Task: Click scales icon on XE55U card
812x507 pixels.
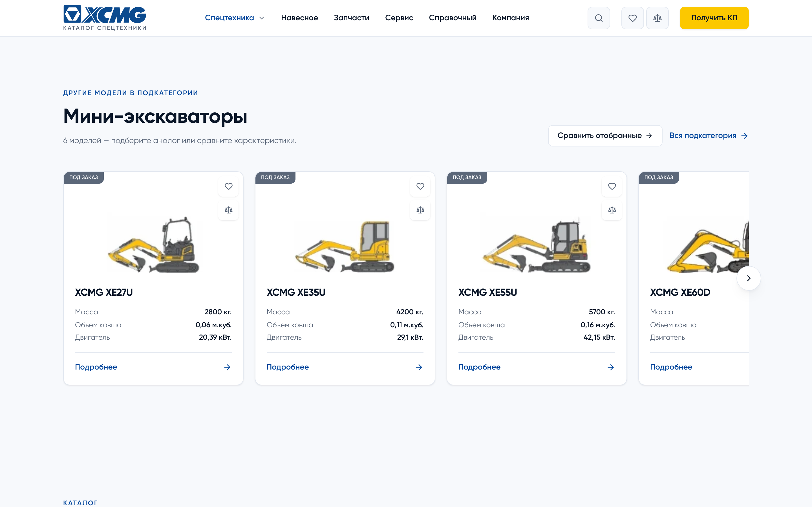Action: 612,210
